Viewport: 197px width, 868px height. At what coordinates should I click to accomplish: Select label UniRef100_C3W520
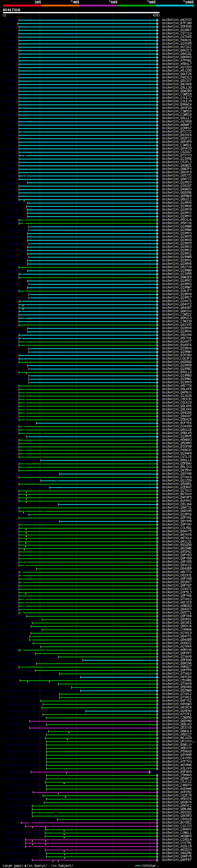click(x=176, y=111)
